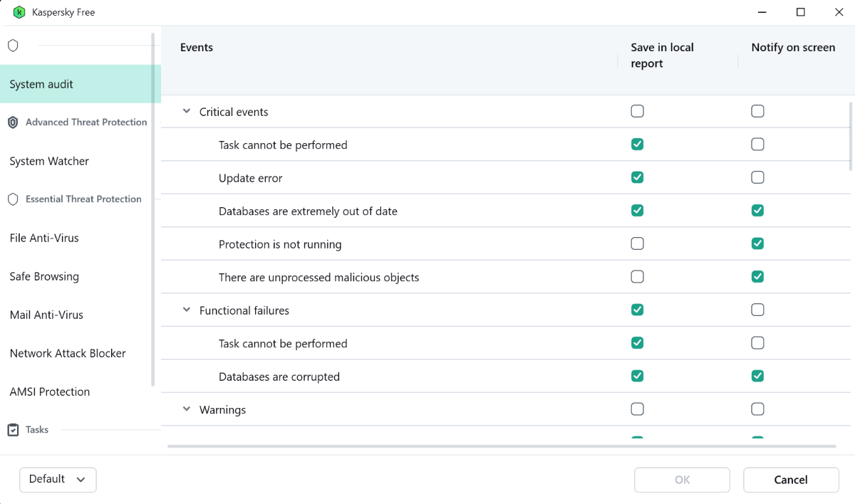Enable local report for Protection is not running
This screenshot has height=504, width=855.
coord(637,243)
